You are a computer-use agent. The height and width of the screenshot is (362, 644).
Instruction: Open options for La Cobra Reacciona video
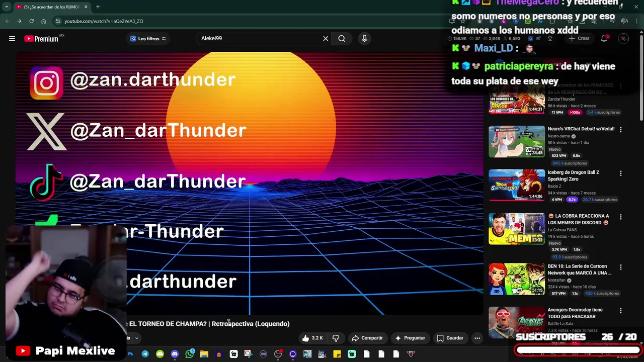[x=620, y=217]
